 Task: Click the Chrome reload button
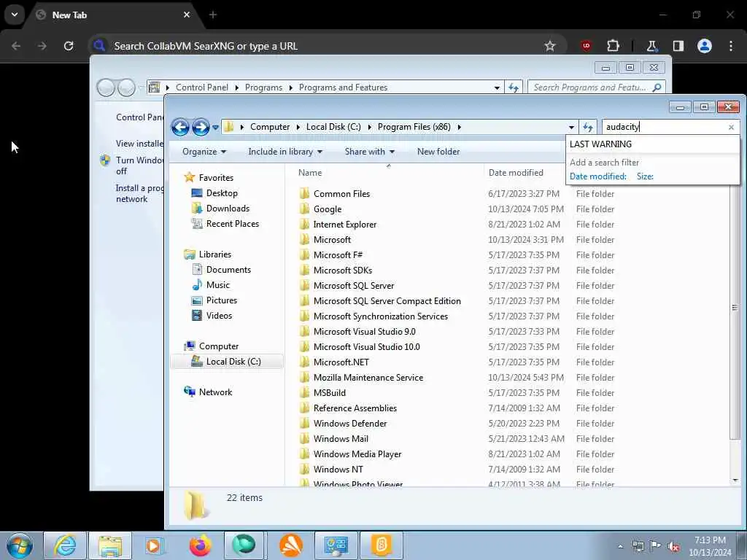pyautogui.click(x=68, y=46)
